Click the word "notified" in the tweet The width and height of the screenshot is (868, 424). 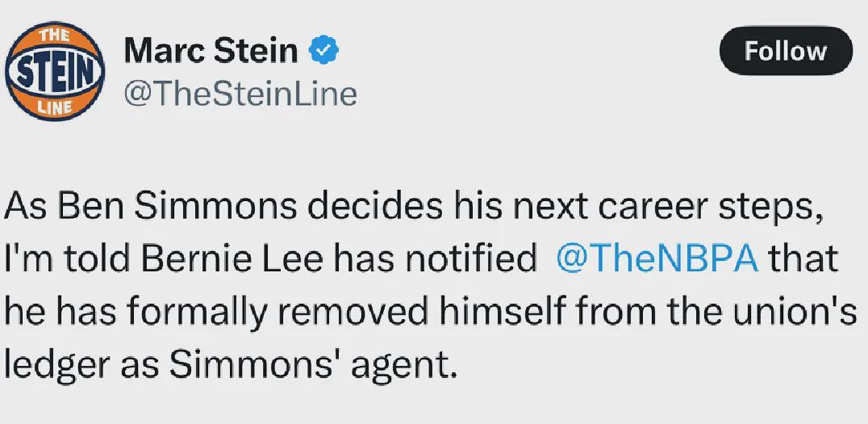(x=469, y=259)
